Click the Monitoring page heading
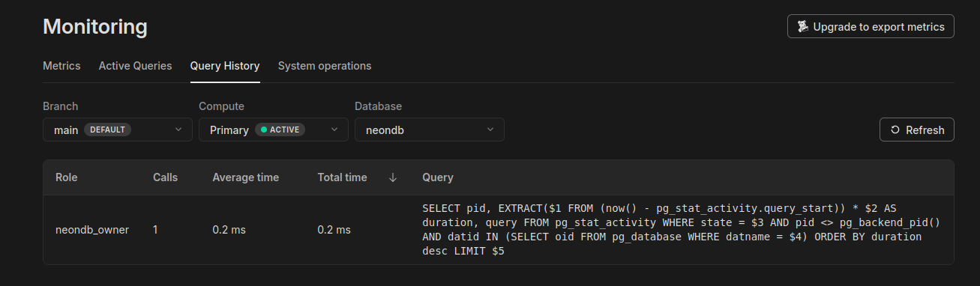Image resolution: width=980 pixels, height=286 pixels. (95, 27)
